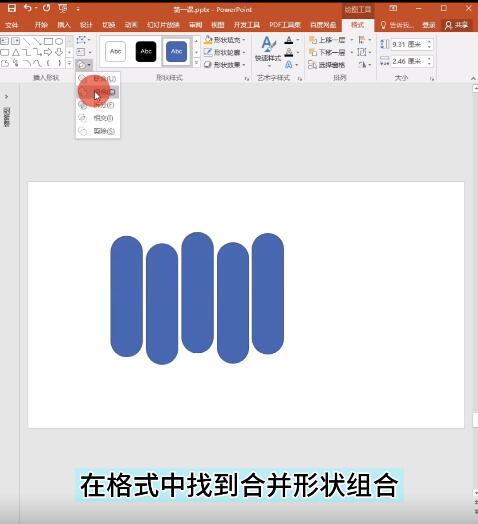
Task: Select the straight line shape
Action: pos(26,41)
